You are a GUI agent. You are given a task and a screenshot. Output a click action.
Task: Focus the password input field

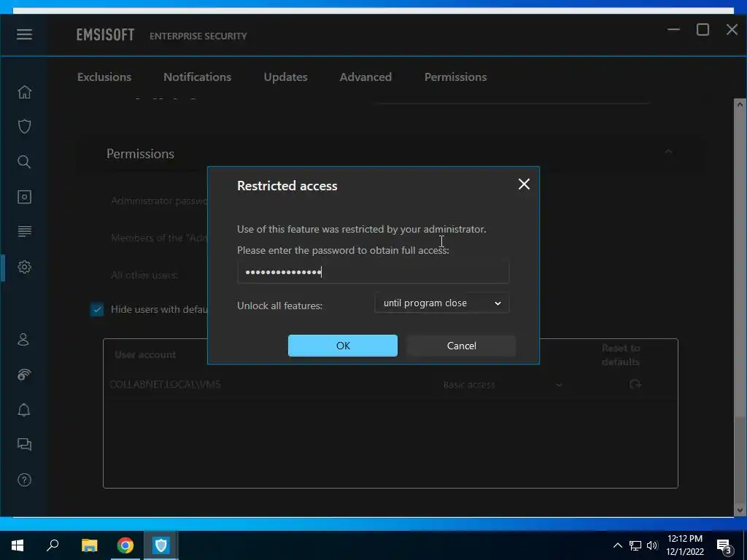point(373,272)
